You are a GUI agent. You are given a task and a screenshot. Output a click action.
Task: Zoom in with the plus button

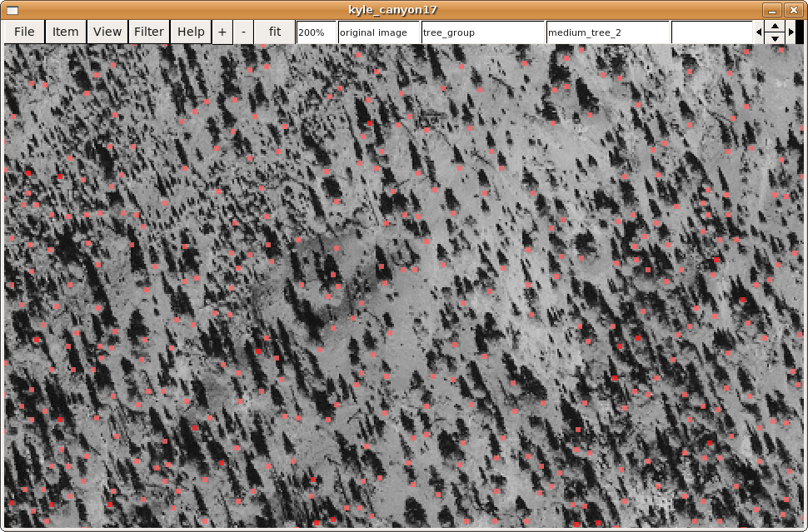222,32
